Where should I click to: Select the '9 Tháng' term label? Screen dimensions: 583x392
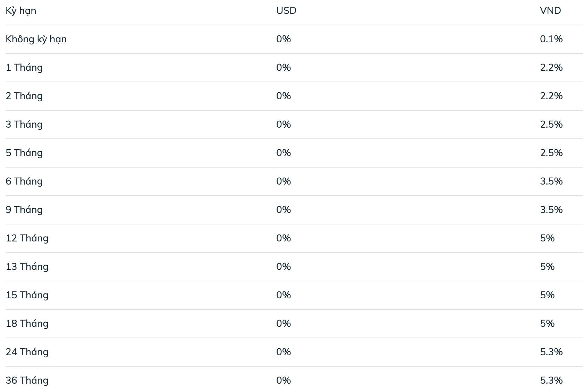pos(24,210)
